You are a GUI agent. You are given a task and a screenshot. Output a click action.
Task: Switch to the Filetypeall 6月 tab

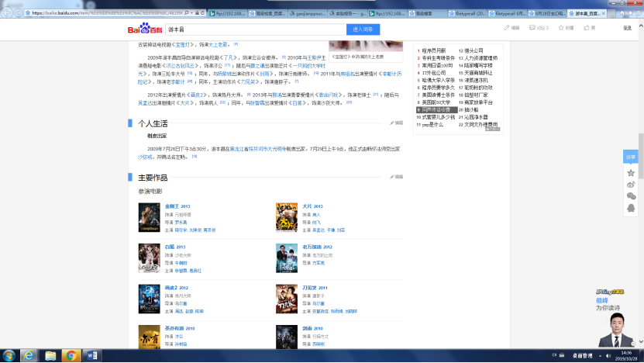(x=508, y=13)
